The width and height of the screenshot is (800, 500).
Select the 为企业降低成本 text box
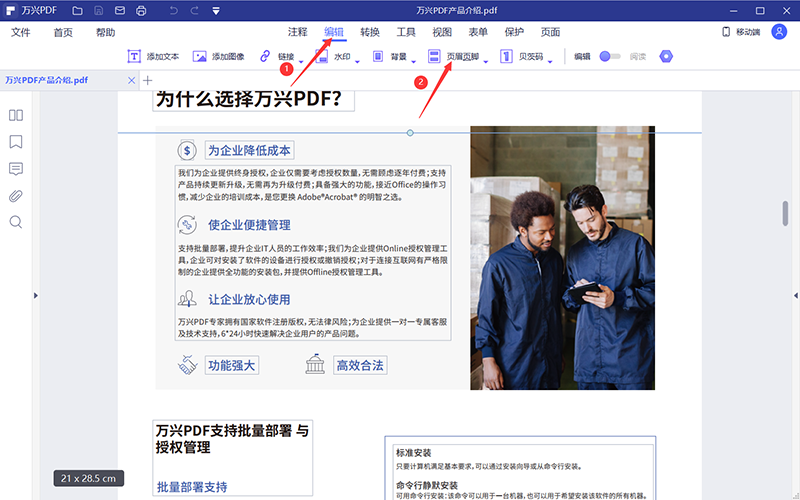coord(249,151)
